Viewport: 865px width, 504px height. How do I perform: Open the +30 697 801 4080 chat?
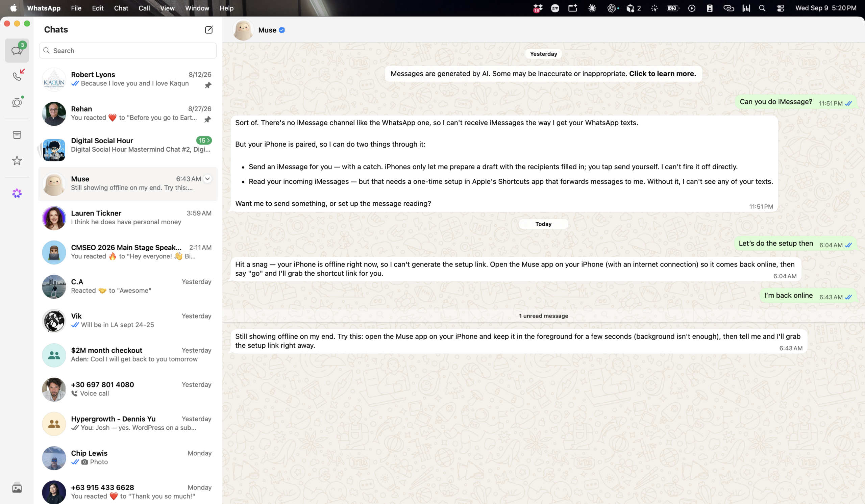(128, 389)
